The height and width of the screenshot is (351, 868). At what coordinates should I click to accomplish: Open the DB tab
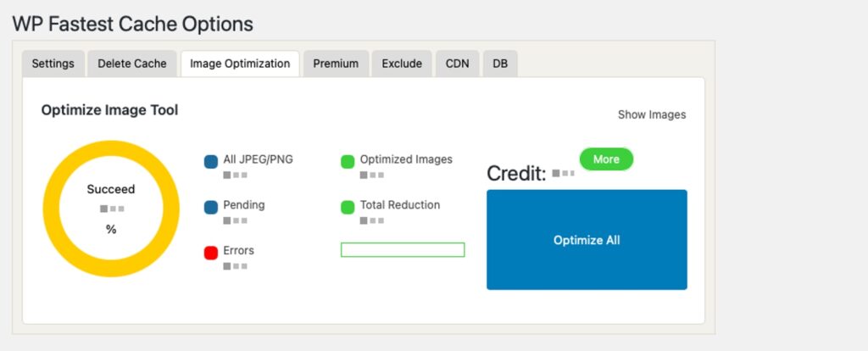coord(500,64)
